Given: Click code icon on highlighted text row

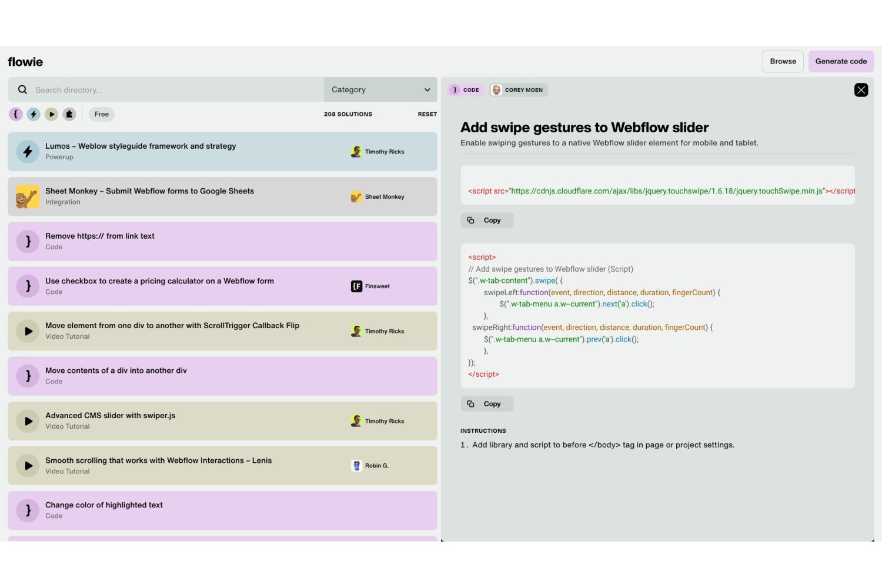Looking at the screenshot, I should (x=28, y=510).
